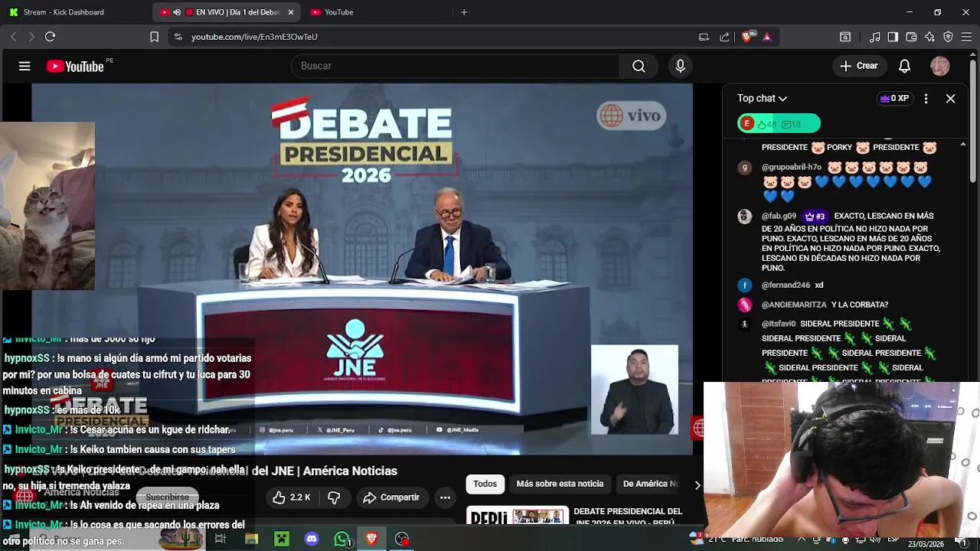
Task: Reload the page in the browser
Action: [50, 37]
